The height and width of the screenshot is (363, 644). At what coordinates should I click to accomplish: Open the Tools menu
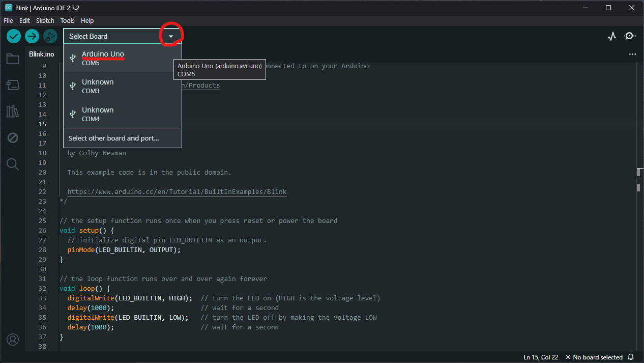pos(67,21)
